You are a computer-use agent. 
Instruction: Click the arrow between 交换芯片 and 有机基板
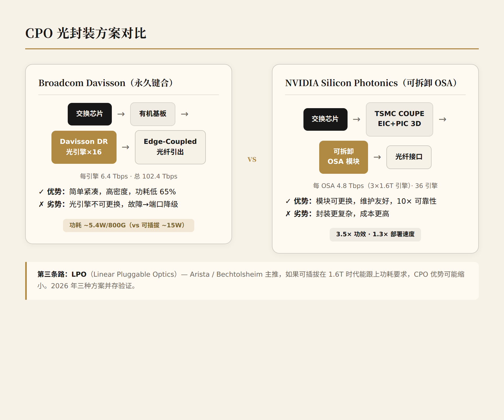121,114
